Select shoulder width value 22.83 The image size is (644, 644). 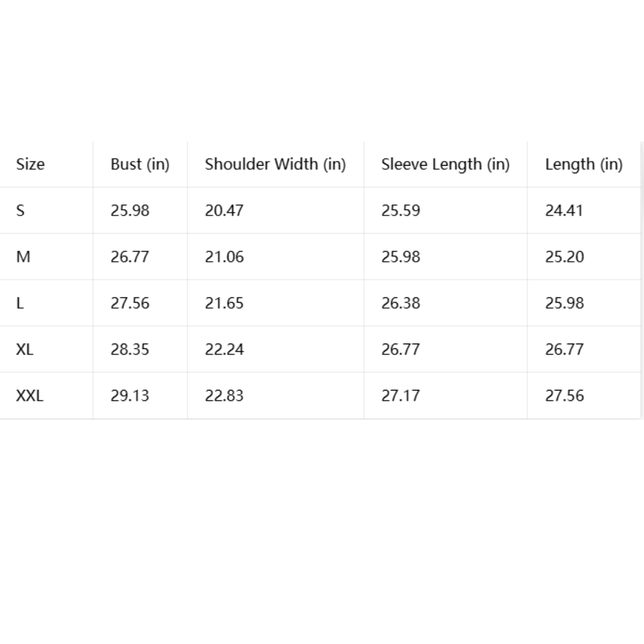pos(224,396)
